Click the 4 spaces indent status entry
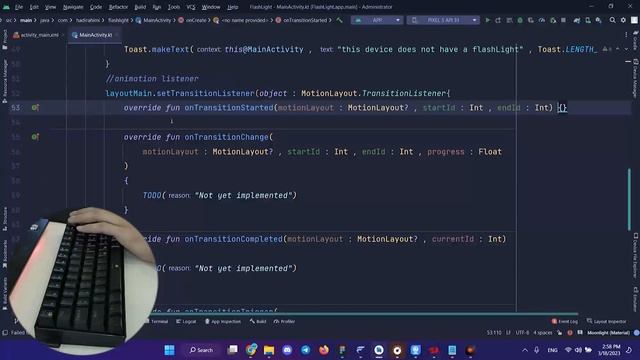Screen dimensions: 640x360 543,333
